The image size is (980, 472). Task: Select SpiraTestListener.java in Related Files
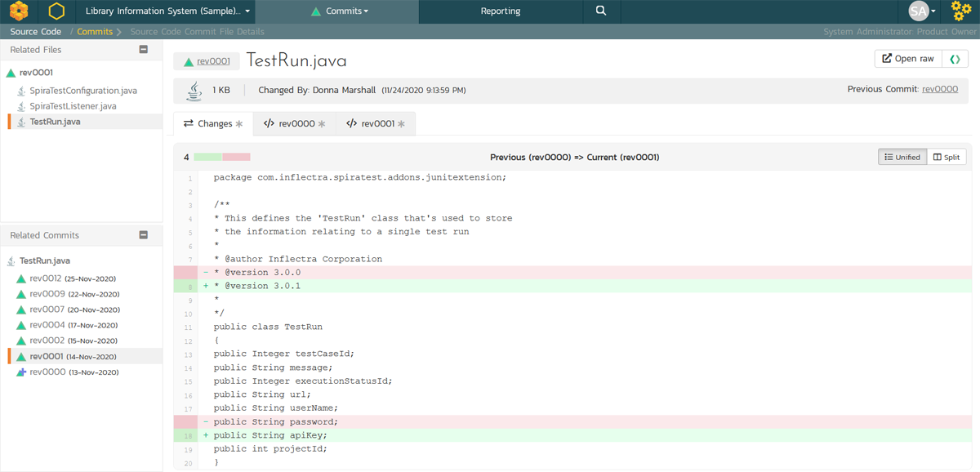73,106
